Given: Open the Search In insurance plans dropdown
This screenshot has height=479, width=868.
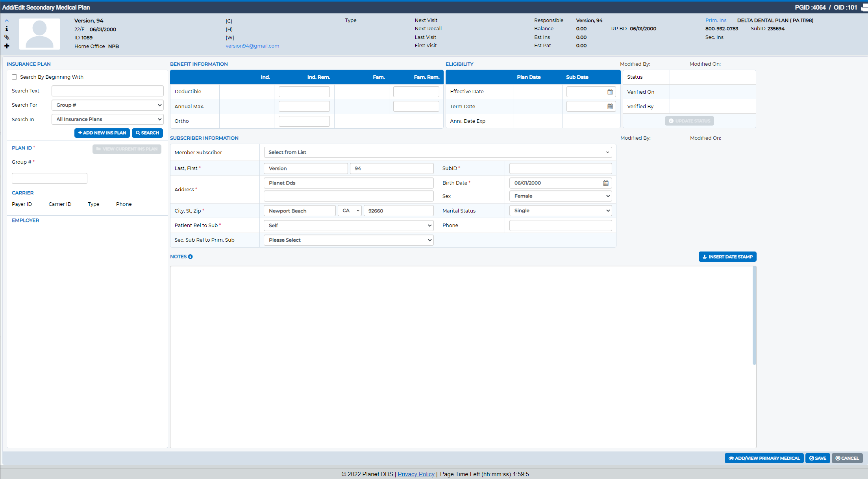Looking at the screenshot, I should [x=107, y=119].
